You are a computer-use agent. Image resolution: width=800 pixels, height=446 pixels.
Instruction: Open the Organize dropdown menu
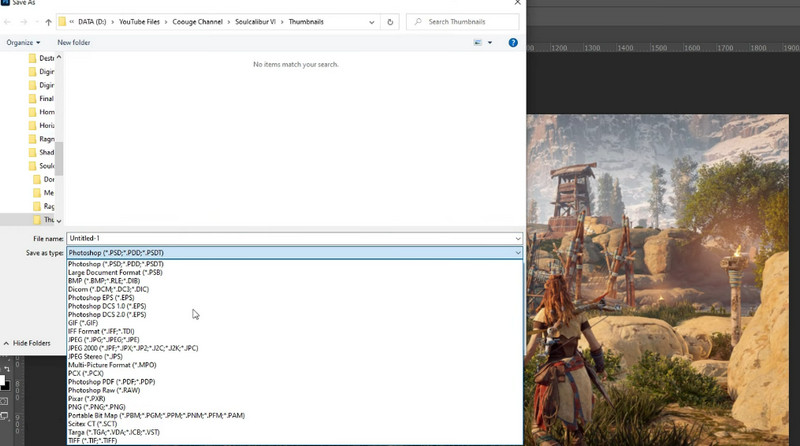pos(23,43)
